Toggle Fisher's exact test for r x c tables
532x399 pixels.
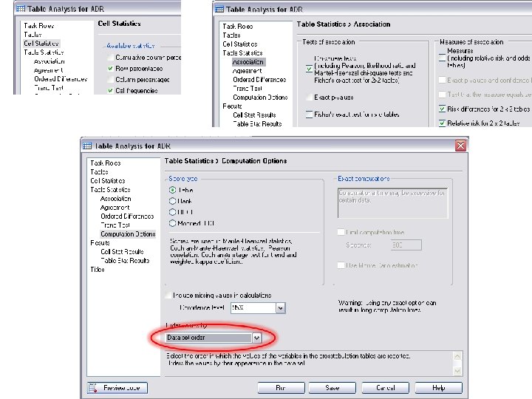309,115
